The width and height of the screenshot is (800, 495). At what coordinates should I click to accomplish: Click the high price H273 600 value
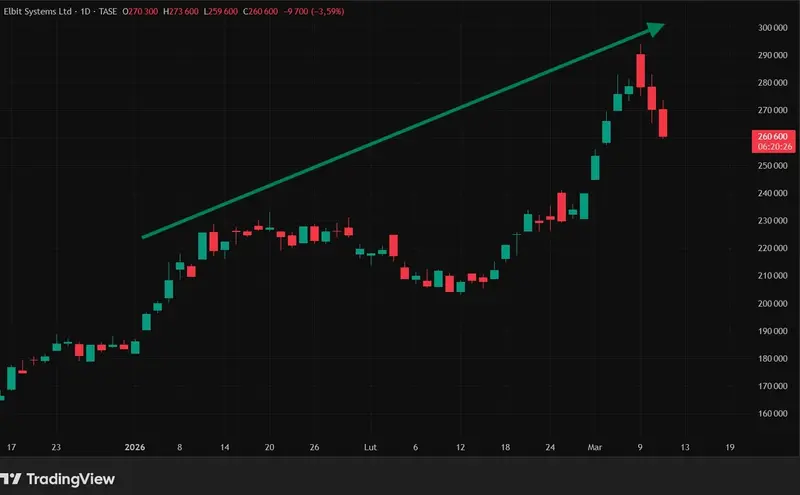(x=181, y=11)
